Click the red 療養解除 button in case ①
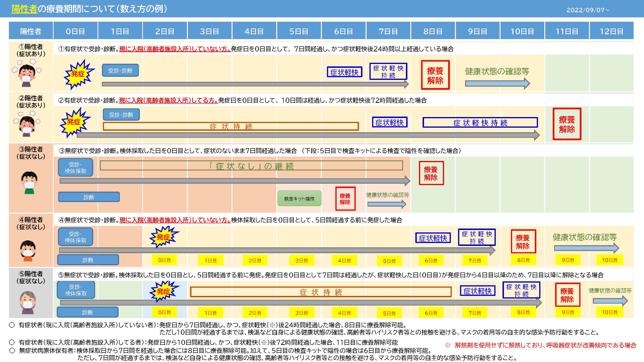The width and height of the screenshot is (644, 362). pyautogui.click(x=435, y=75)
